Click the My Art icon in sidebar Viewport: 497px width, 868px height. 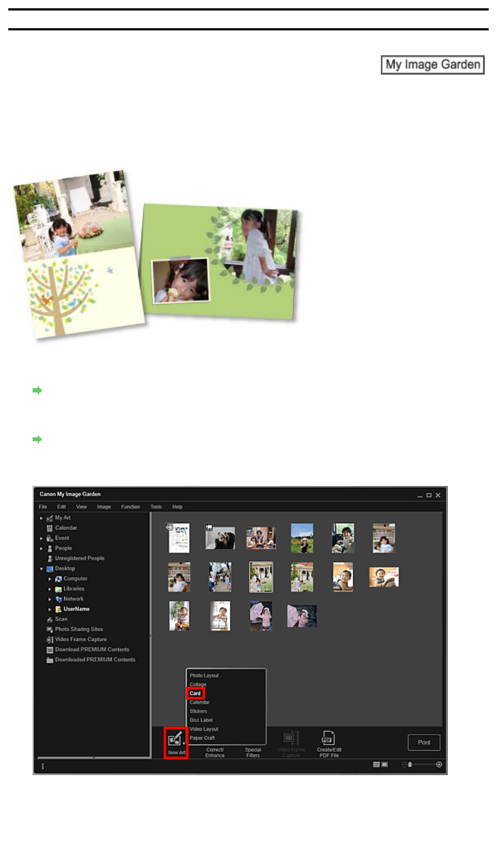(50, 518)
